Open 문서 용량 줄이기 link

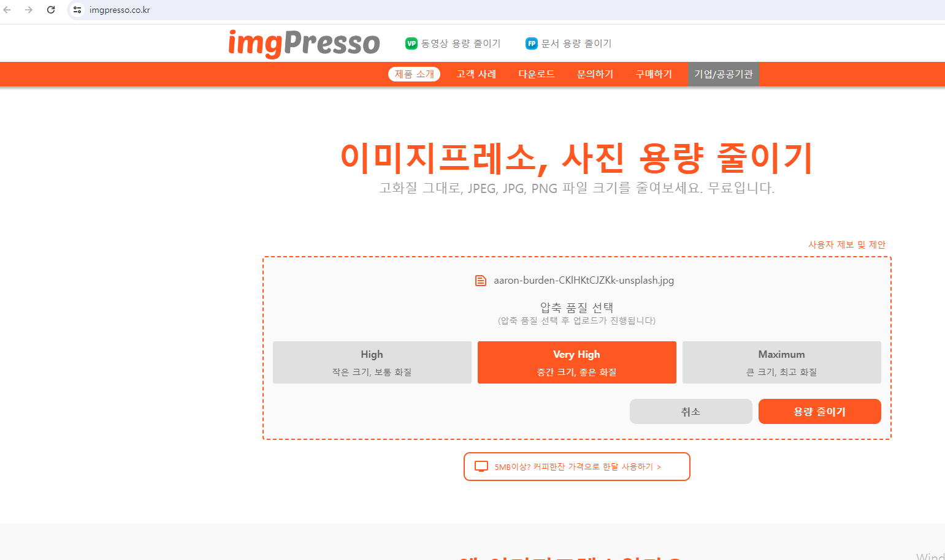click(576, 44)
